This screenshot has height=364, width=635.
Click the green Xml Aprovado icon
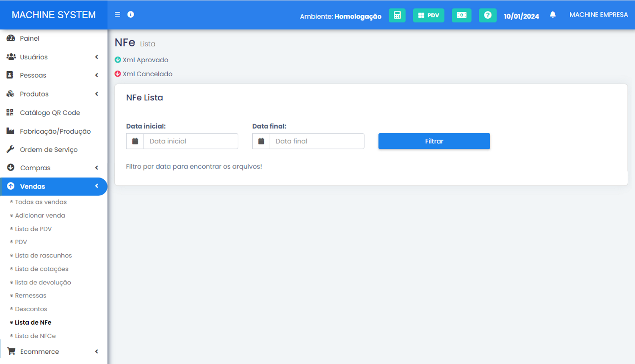coord(118,60)
